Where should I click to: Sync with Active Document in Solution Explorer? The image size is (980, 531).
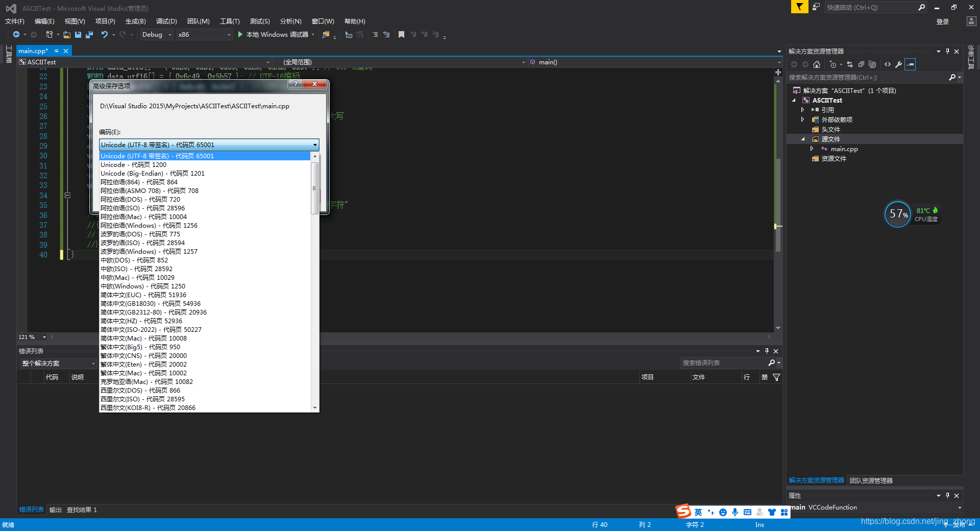tap(850, 64)
